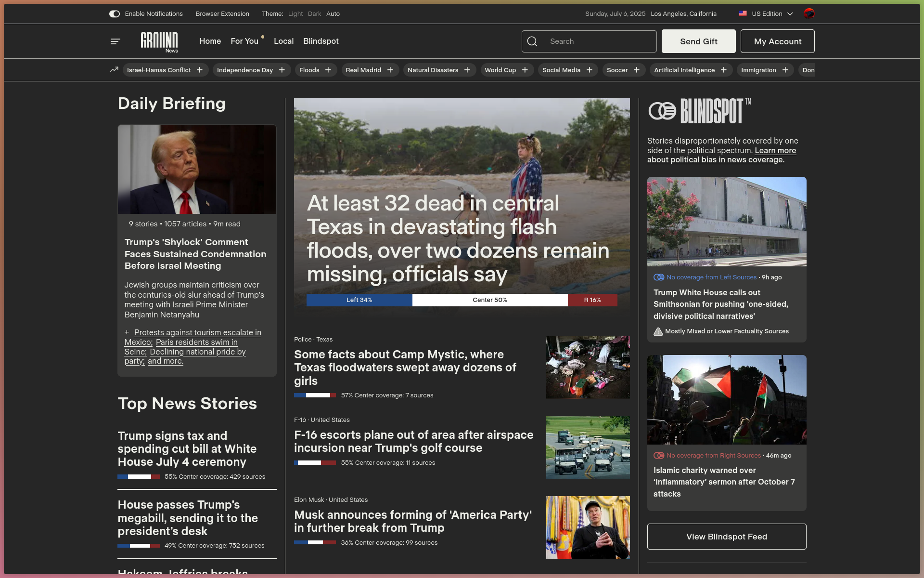Viewport: 924px width, 578px height.
Task: Open the Home tab
Action: 210,41
